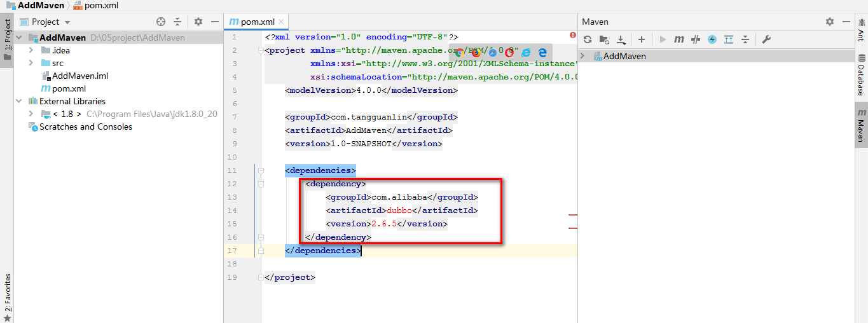Open in Chrome browser icon
This screenshot has height=323, width=868.
[x=459, y=53]
